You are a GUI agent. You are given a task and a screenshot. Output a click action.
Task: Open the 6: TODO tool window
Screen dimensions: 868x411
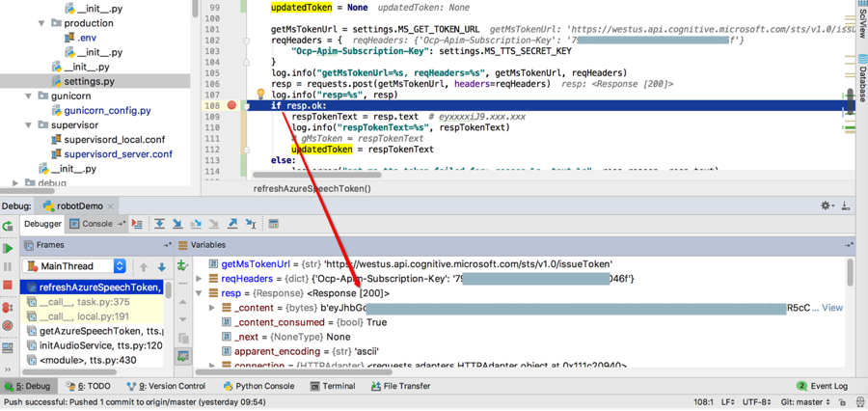coord(88,386)
